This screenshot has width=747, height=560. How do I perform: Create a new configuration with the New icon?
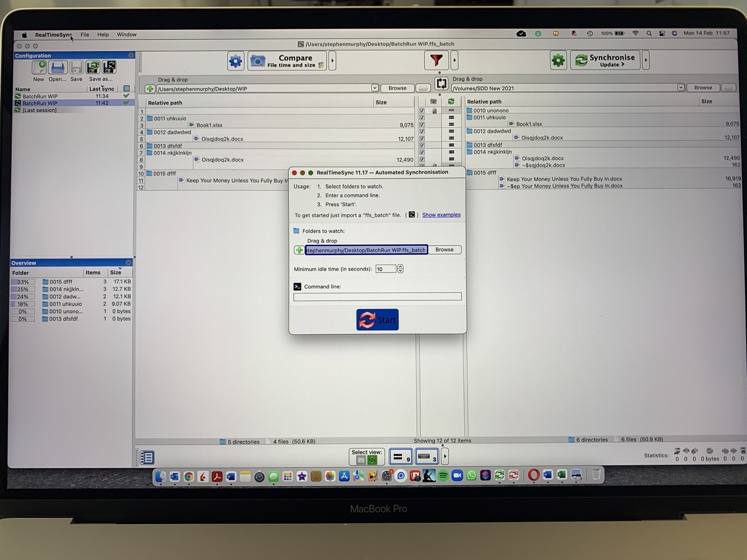40,68
